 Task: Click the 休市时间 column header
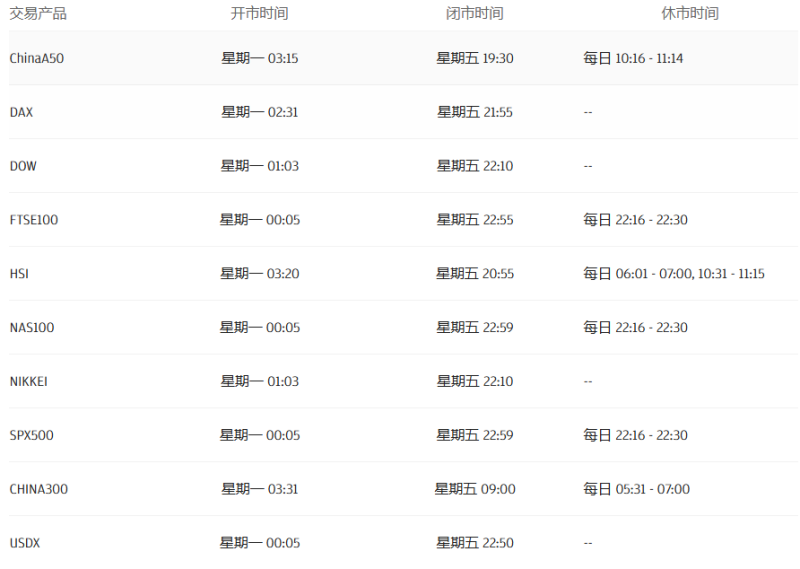pyautogui.click(x=690, y=13)
